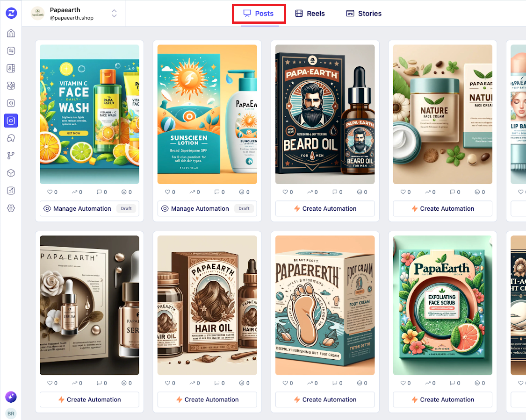
Task: Click the Draft badge on Face Wash post
Action: 126,208
